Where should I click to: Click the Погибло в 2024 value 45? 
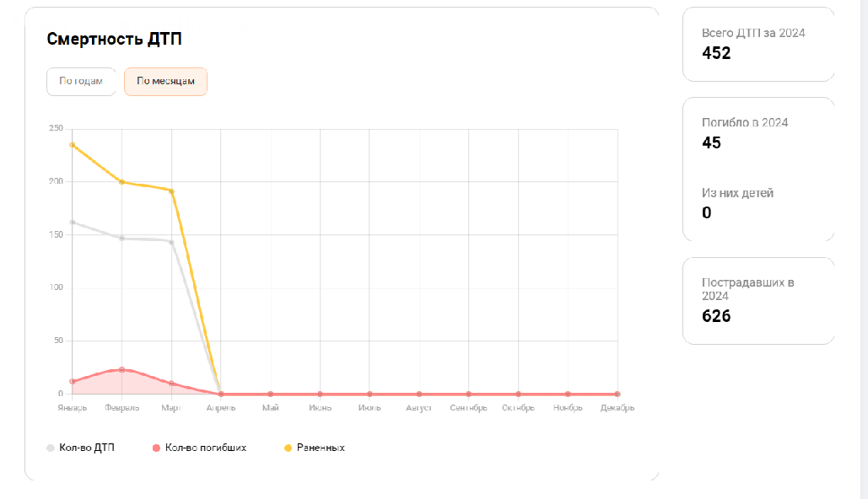711,142
